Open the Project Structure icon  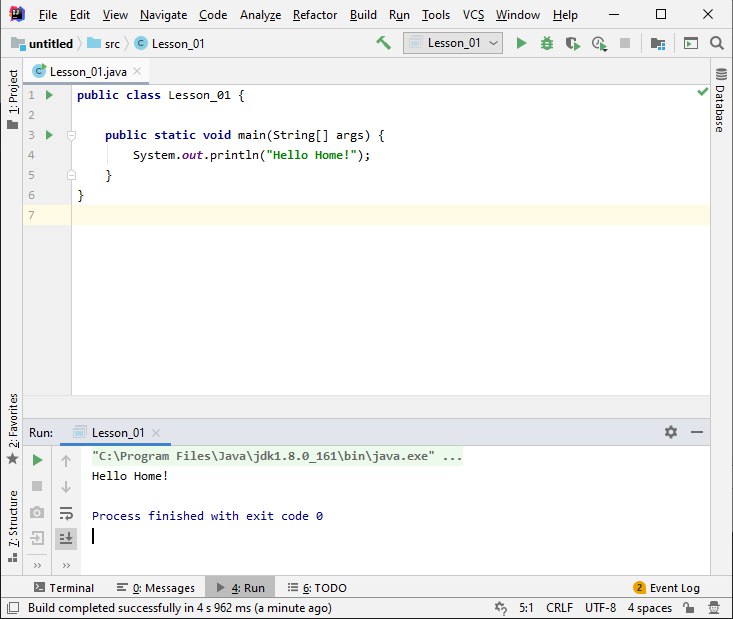coord(657,43)
